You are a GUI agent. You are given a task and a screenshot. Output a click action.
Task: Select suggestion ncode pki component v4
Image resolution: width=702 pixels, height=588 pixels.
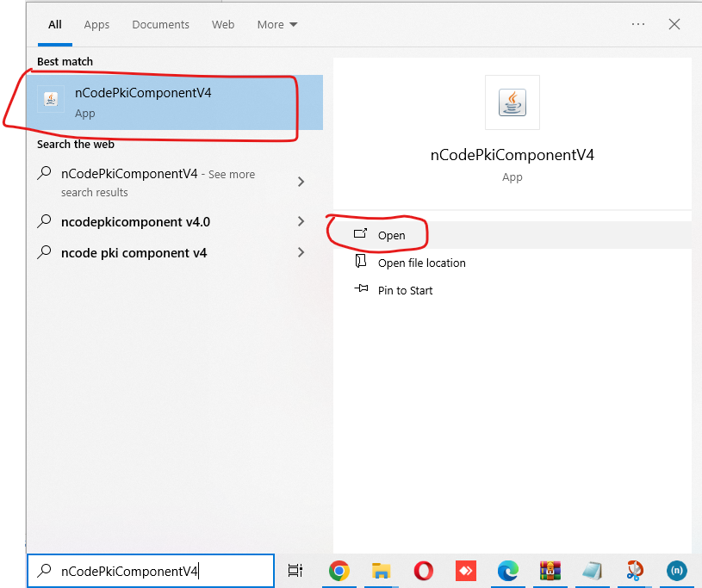coord(134,253)
